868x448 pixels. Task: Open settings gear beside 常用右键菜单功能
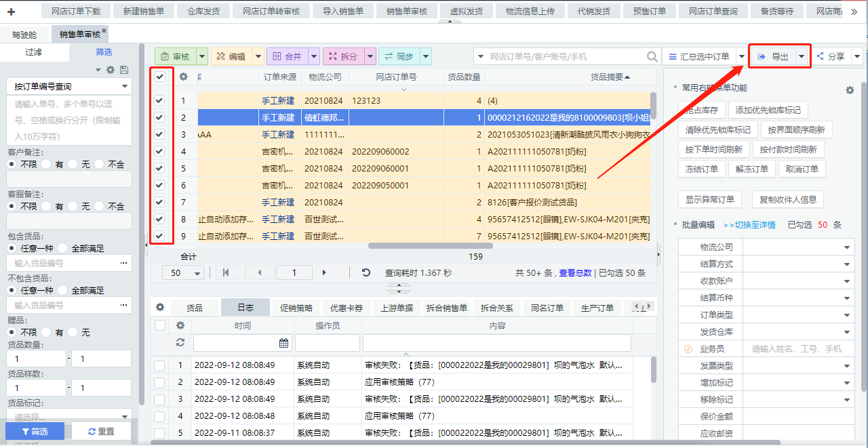(x=850, y=90)
